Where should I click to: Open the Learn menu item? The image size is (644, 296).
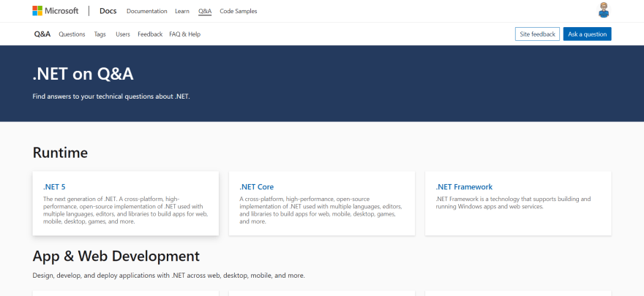tap(182, 11)
